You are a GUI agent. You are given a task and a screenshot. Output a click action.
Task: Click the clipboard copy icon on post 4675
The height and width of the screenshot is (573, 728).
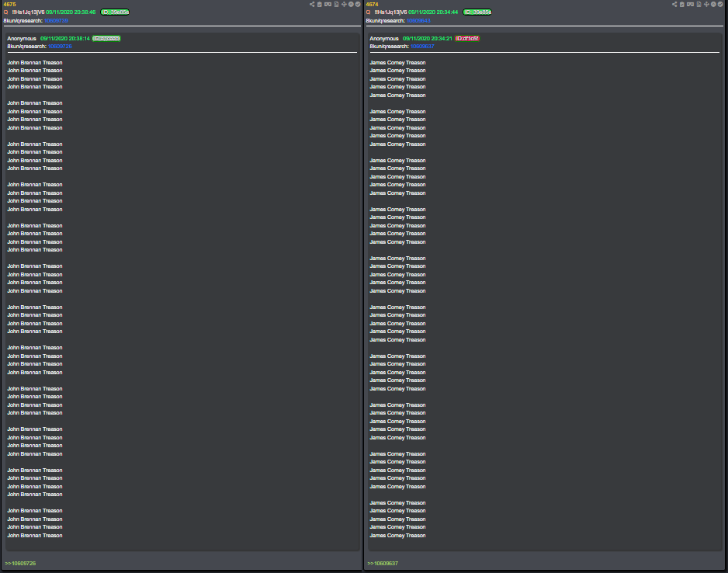point(320,4)
